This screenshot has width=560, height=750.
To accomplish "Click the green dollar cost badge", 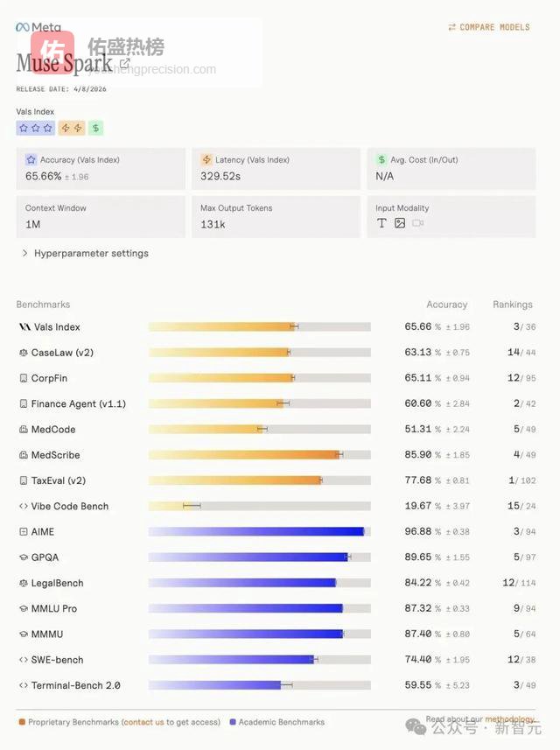I will 95,128.
